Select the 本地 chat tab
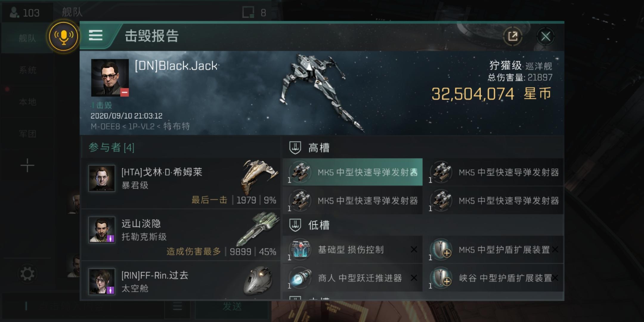 [x=27, y=102]
